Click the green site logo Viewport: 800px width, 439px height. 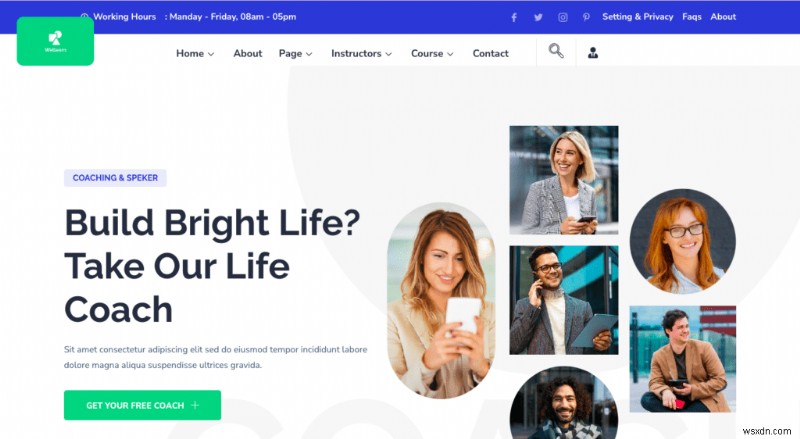coord(55,41)
